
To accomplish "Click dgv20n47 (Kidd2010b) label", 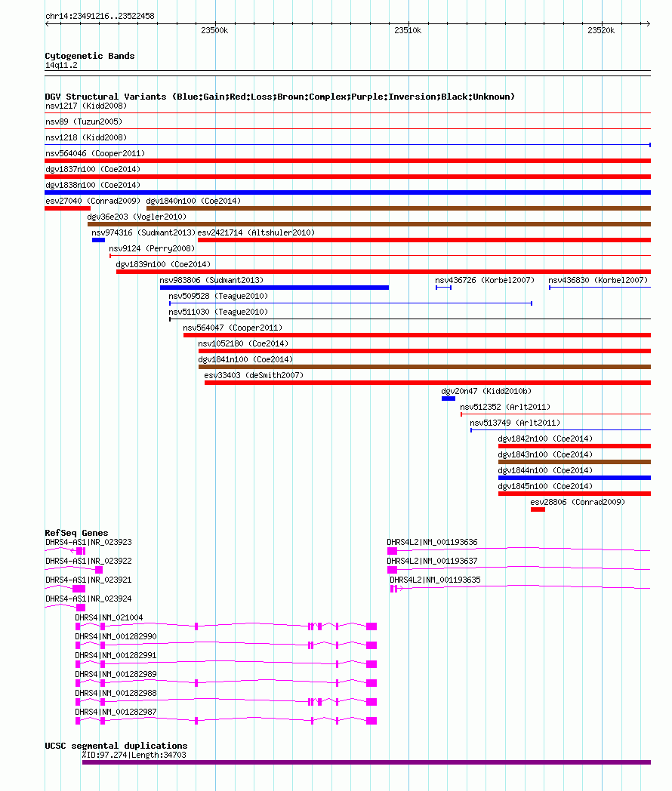I will point(486,391).
